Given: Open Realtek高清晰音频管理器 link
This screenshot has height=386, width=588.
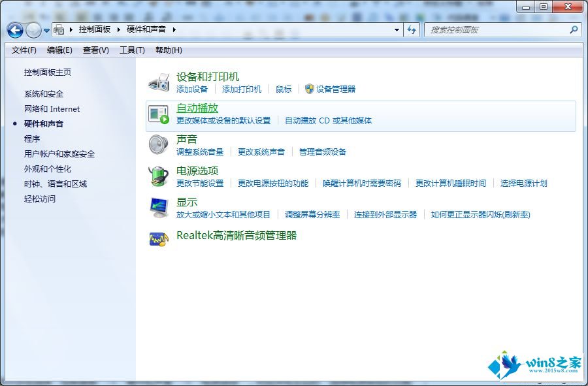Looking at the screenshot, I should click(x=237, y=235).
